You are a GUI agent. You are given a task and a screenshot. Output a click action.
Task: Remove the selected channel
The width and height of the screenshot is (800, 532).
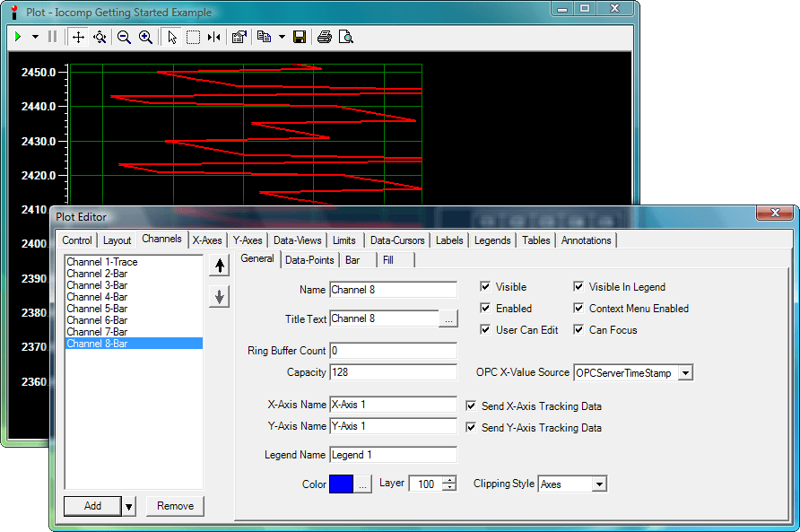pyautogui.click(x=174, y=506)
